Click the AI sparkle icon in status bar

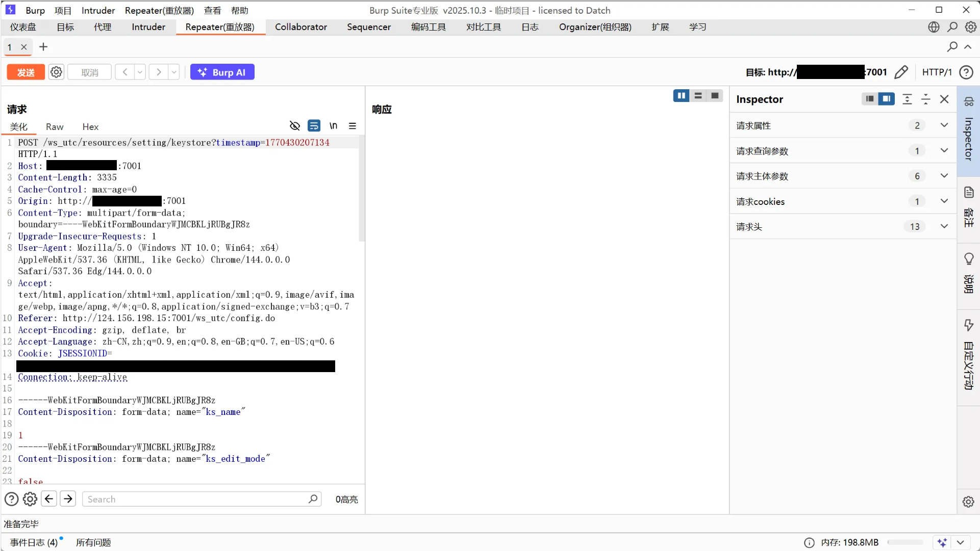coord(942,542)
